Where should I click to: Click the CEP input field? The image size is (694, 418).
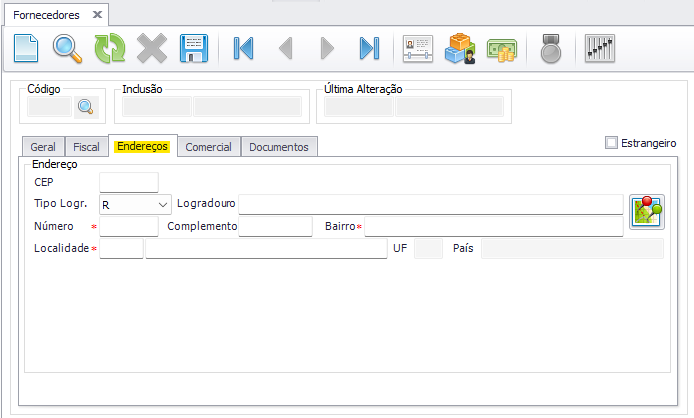tap(129, 182)
